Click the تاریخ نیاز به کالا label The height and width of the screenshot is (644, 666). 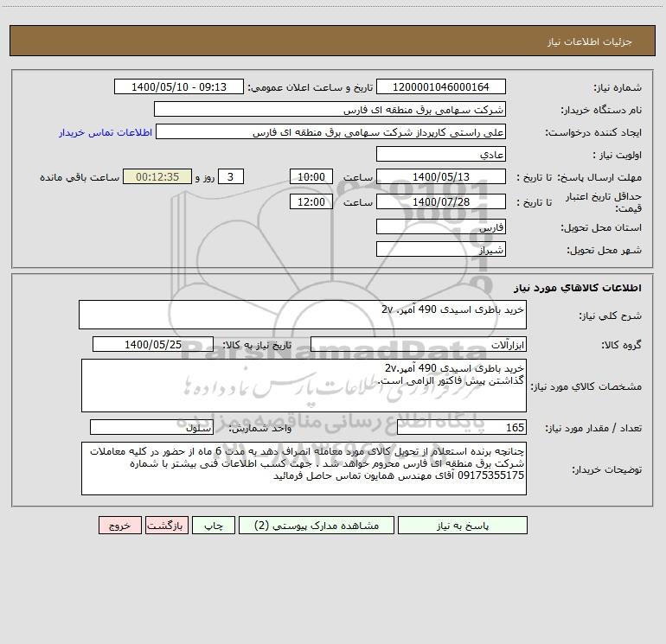point(257,346)
